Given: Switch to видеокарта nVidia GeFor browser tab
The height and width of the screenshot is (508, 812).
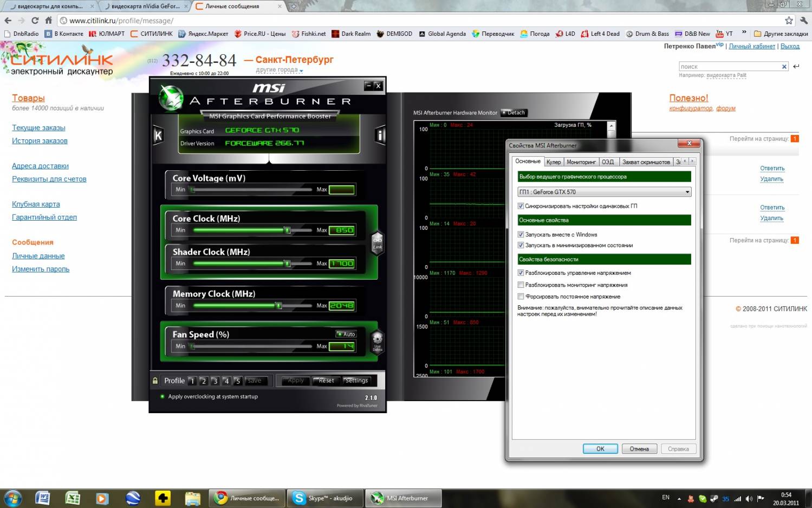Looking at the screenshot, I should [145, 7].
